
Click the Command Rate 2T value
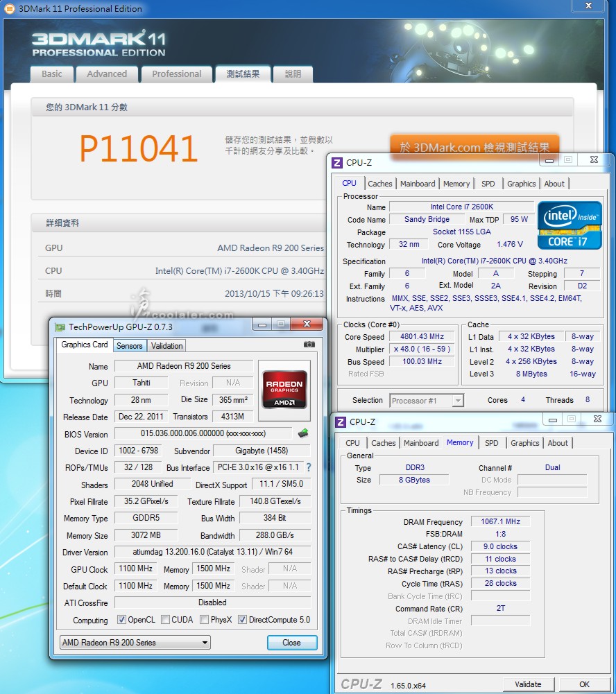[500, 608]
